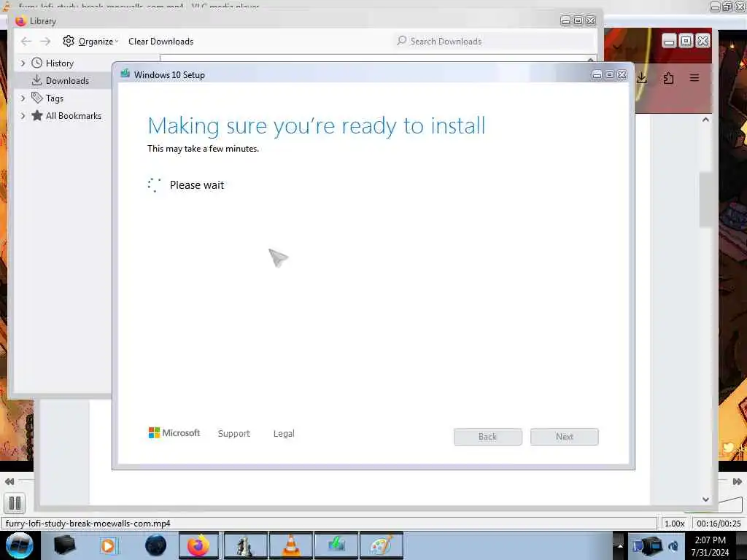747x560 pixels.
Task: Pause the VLC video playback
Action: 15,503
